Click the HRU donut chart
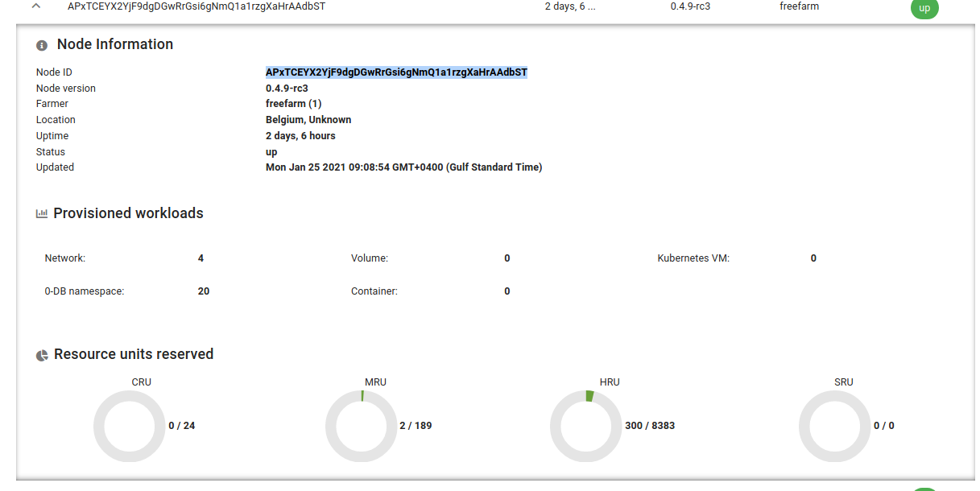 (586, 426)
